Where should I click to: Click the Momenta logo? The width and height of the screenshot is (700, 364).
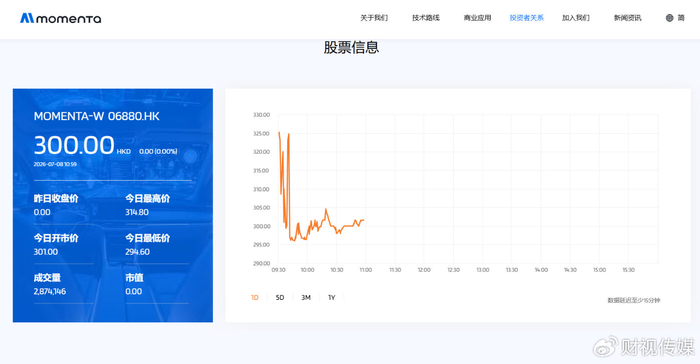tap(60, 18)
